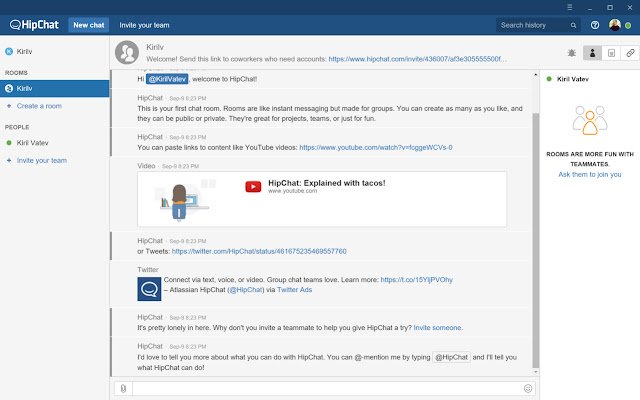Click Create a room link
The image size is (640, 400).
point(39,106)
